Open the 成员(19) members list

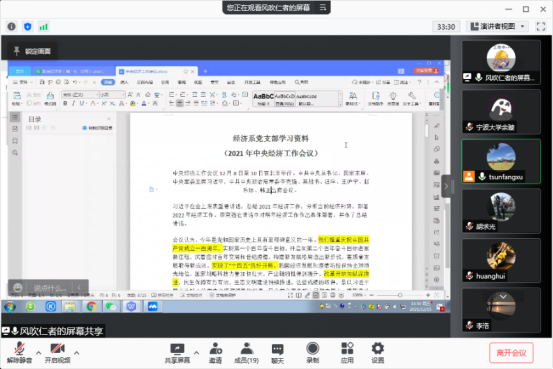pos(247,353)
